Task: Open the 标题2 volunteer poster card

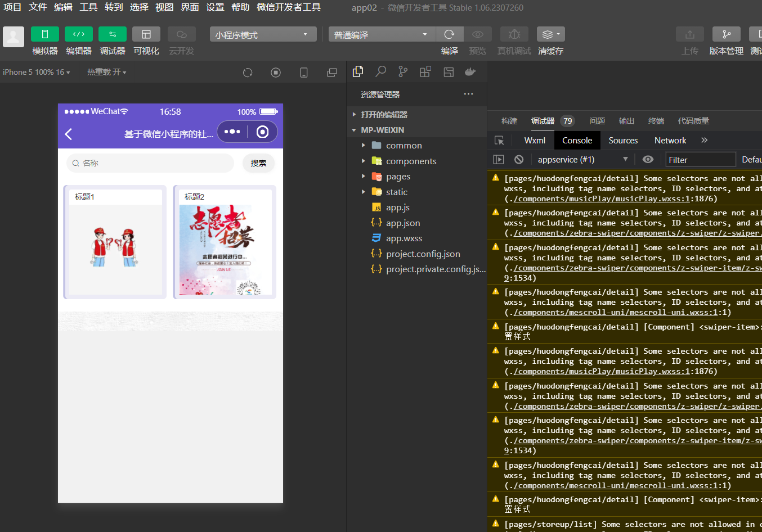Action: (225, 242)
